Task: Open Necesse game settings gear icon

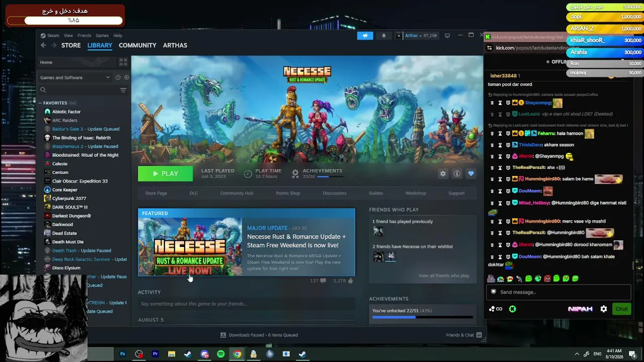Action: pyautogui.click(x=443, y=173)
